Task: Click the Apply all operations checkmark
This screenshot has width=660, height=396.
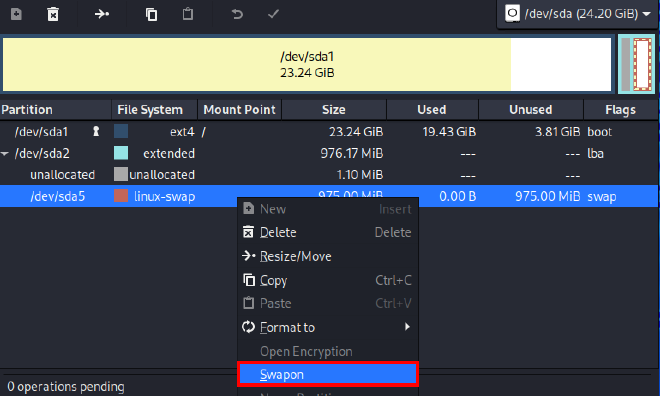Action: [273, 14]
